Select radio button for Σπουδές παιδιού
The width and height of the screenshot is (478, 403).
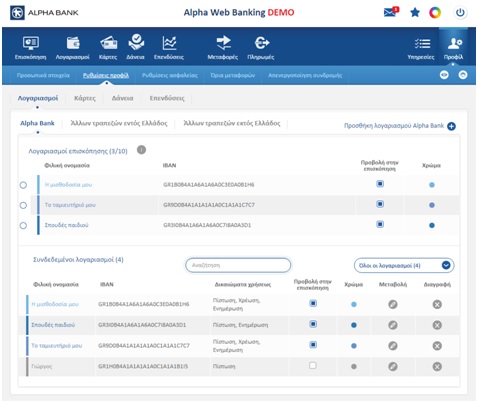[23, 226]
